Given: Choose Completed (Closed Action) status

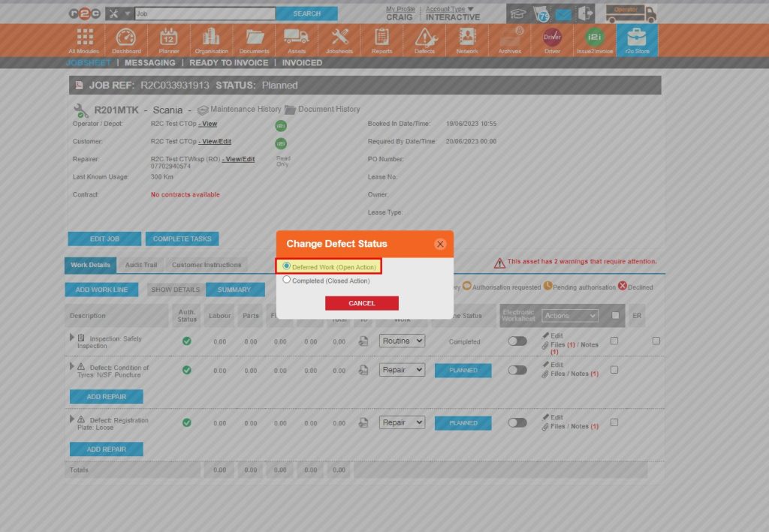Looking at the screenshot, I should tap(286, 280).
